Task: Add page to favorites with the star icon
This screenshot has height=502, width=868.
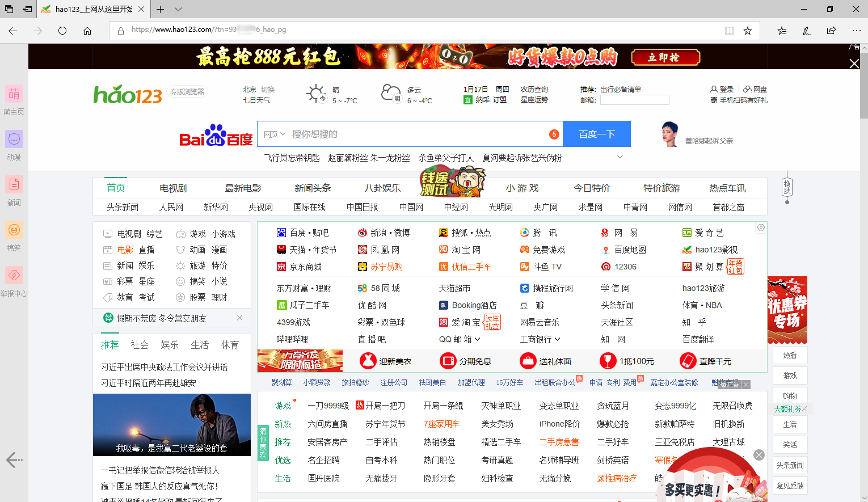Action: (x=748, y=31)
